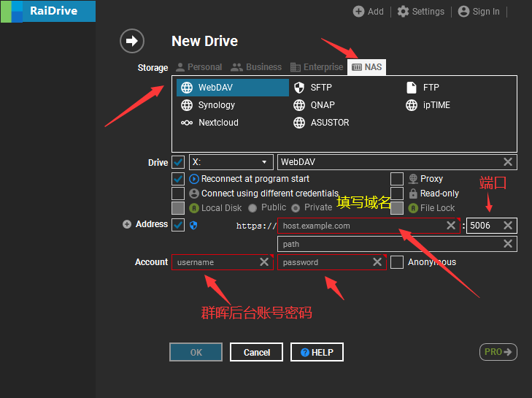532x398 pixels.
Task: Click the OK button
Action: pos(196,352)
